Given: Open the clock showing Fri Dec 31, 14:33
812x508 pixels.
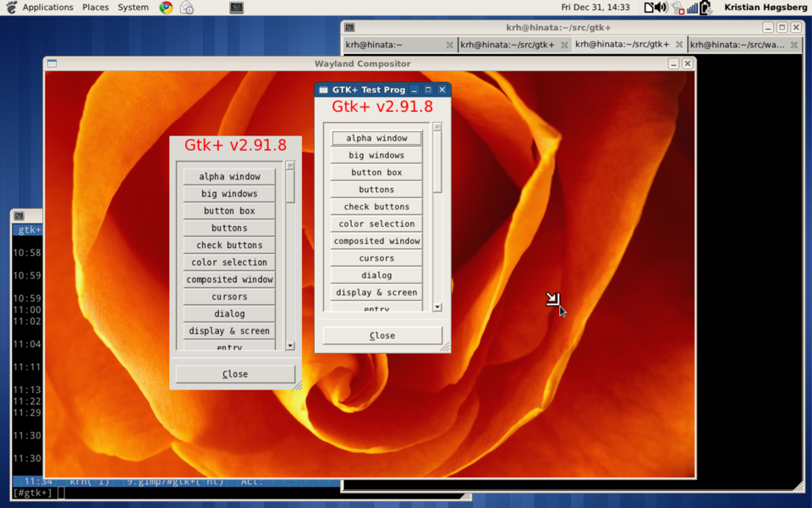Looking at the screenshot, I should pyautogui.click(x=595, y=8).
